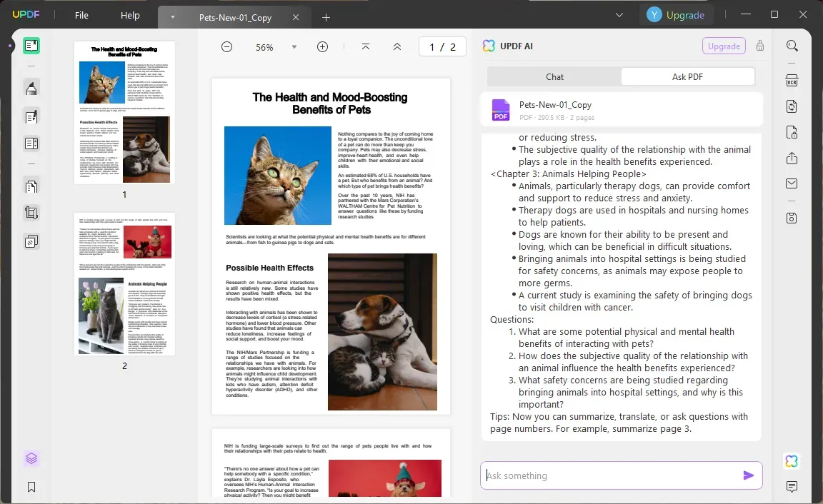Viewport: 823px width, 504px height.
Task: Open the zoom level dropdown
Action: tap(294, 46)
